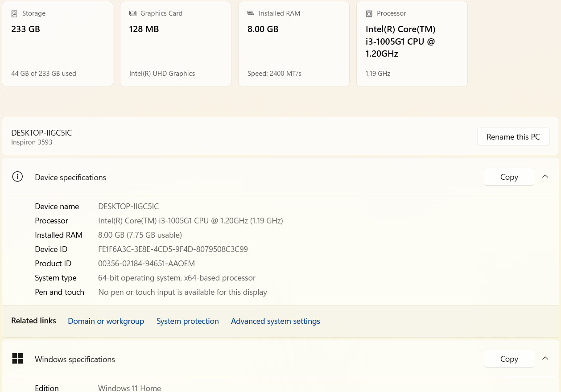The width and height of the screenshot is (561, 392).
Task: Open the Installed RAM 8.00 GB card
Action: (x=294, y=44)
